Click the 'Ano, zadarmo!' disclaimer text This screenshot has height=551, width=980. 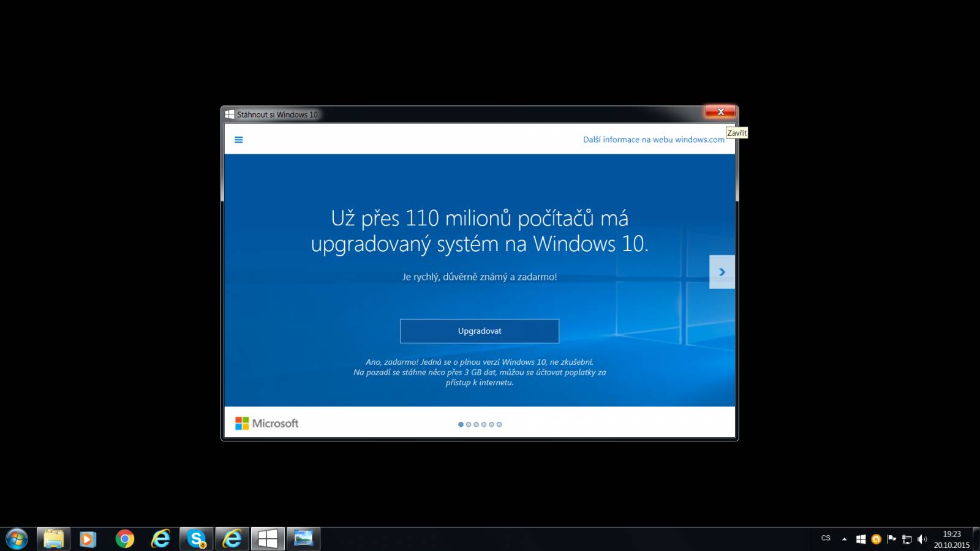point(480,372)
